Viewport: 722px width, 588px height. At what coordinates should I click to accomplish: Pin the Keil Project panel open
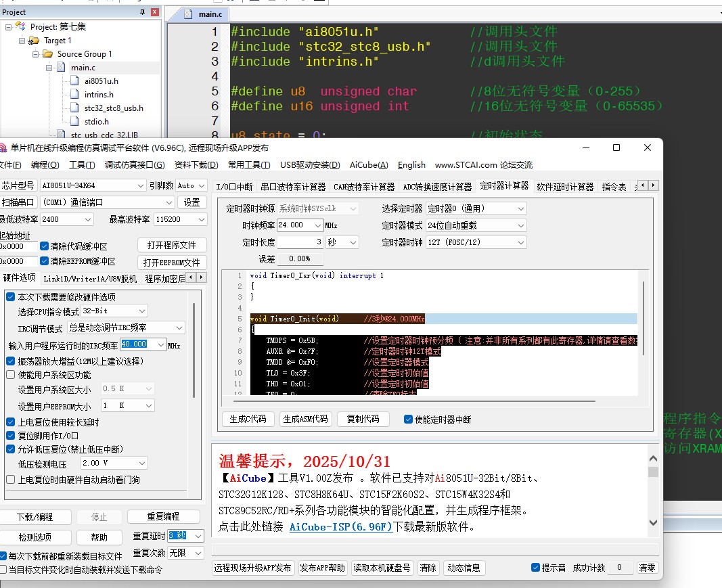[x=142, y=11]
